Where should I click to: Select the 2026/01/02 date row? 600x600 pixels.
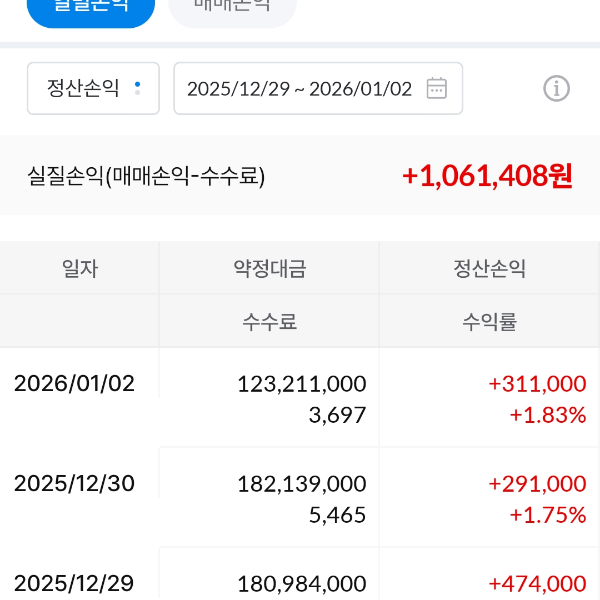74,383
